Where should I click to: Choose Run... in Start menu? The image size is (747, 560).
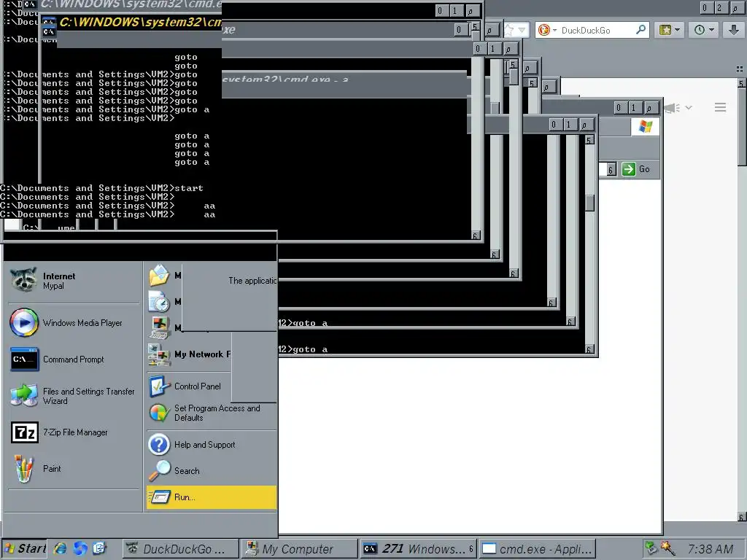tap(212, 497)
